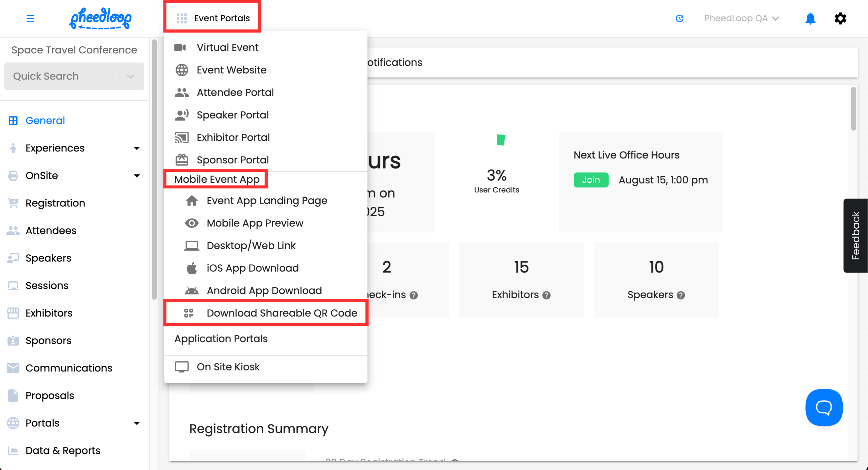Select Download Shareable QR Code
Screen dimensions: 868x470
pos(282,313)
